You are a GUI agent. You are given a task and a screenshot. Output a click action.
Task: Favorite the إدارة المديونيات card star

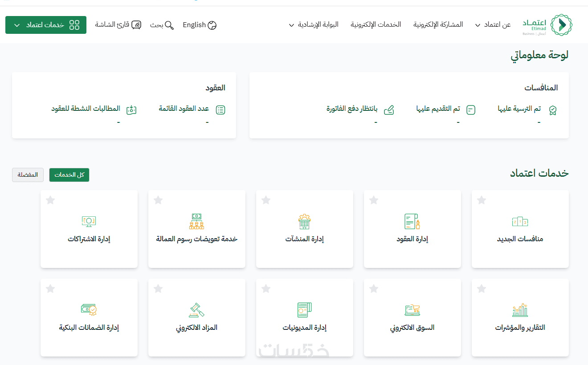(x=266, y=289)
